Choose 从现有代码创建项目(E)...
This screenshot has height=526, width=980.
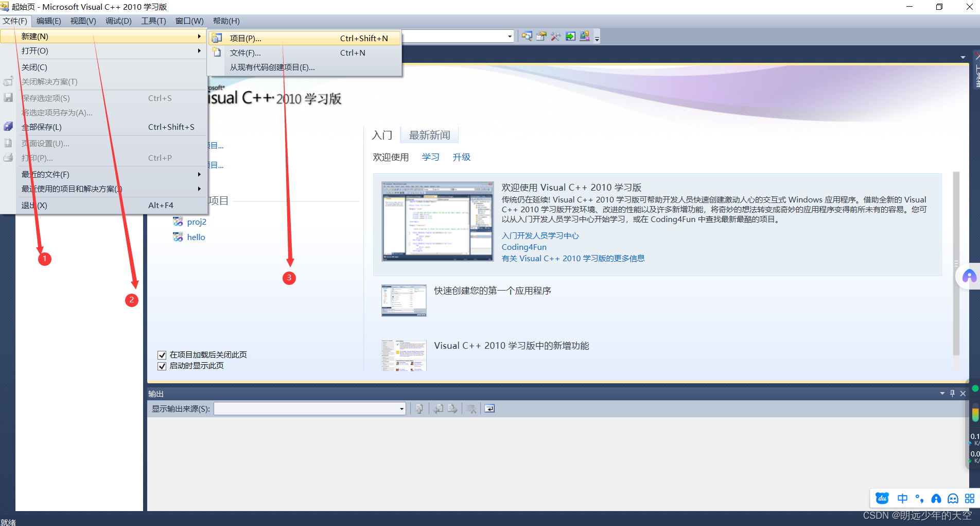[305, 67]
